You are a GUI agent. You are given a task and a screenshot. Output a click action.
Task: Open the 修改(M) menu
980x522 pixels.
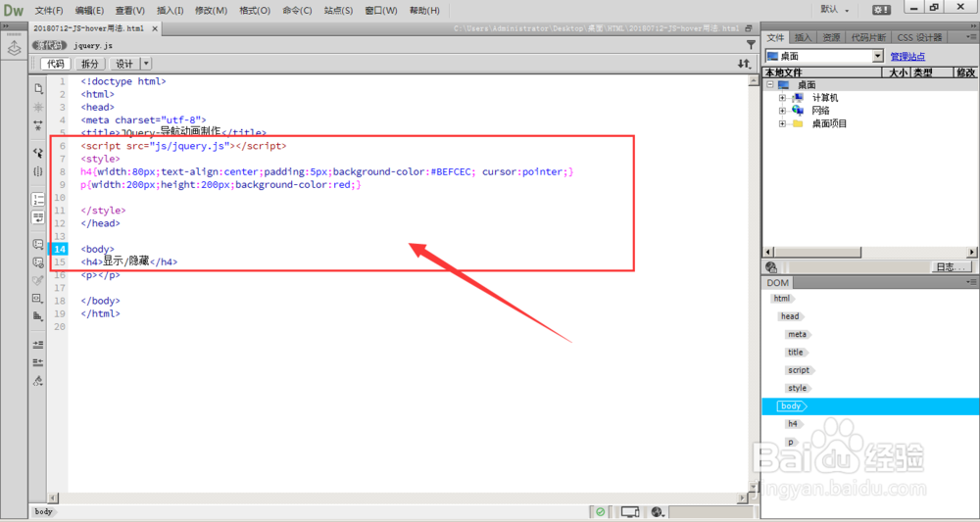(x=212, y=11)
